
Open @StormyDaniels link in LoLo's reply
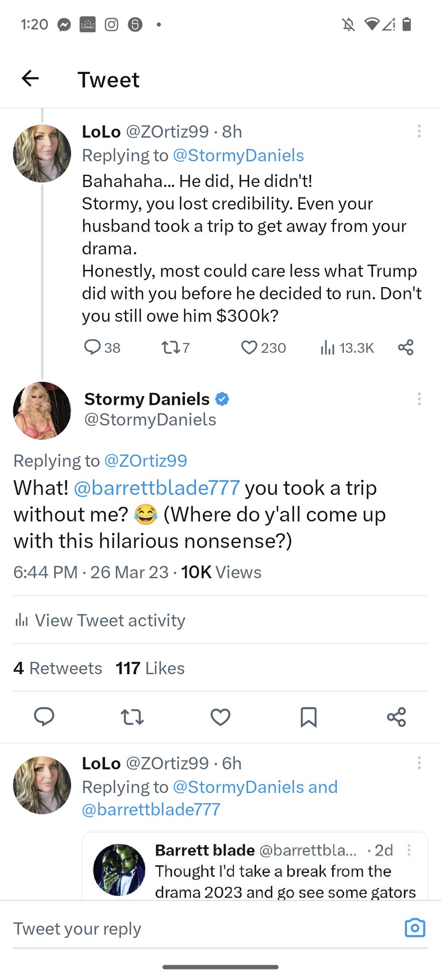point(238,156)
